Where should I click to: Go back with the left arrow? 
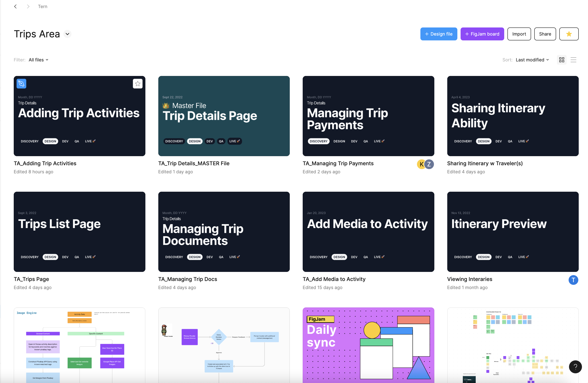click(15, 6)
